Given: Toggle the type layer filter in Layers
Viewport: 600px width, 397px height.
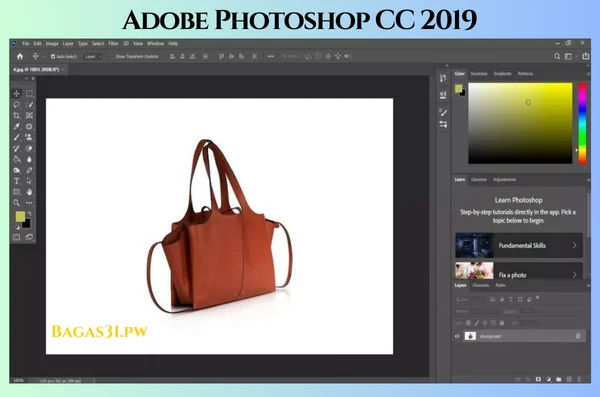Looking at the screenshot, I should tap(510, 299).
